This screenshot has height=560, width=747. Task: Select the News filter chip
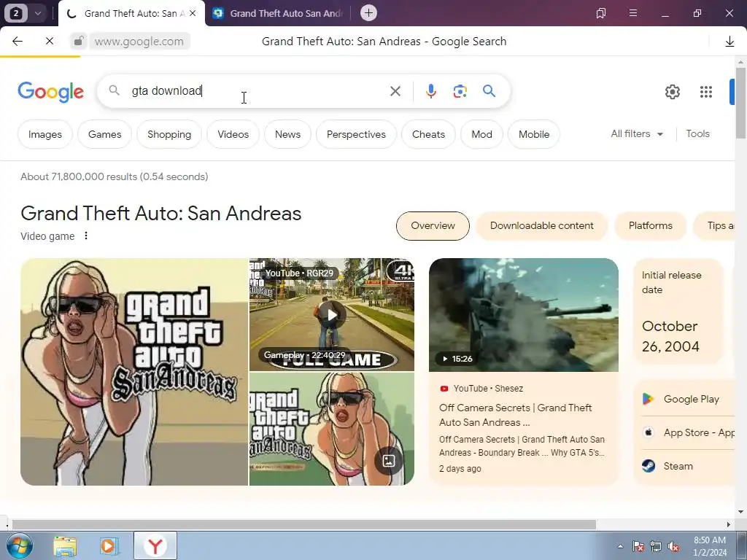(287, 134)
